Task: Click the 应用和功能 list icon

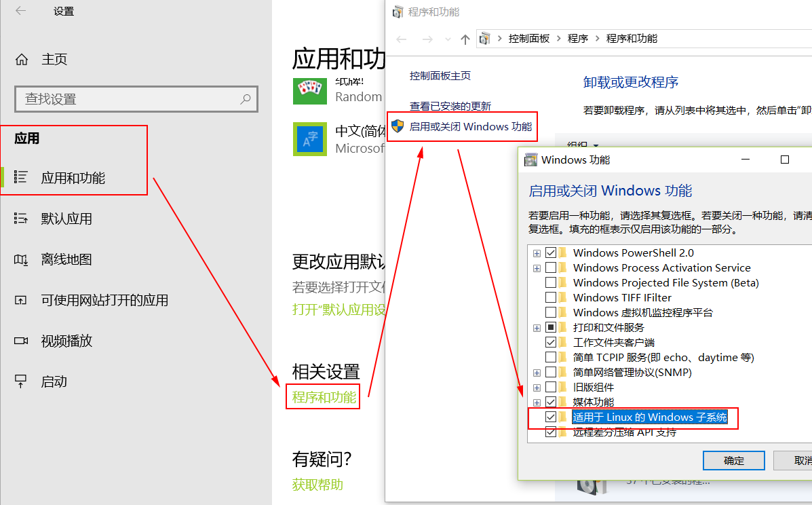Action: click(21, 177)
